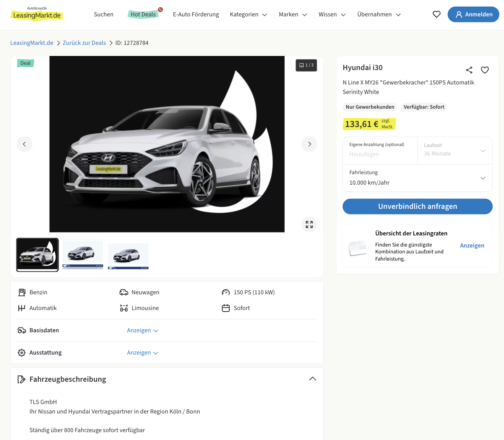Open the Kategorien menu
Viewport: 504px width, 440px height.
coord(248,14)
